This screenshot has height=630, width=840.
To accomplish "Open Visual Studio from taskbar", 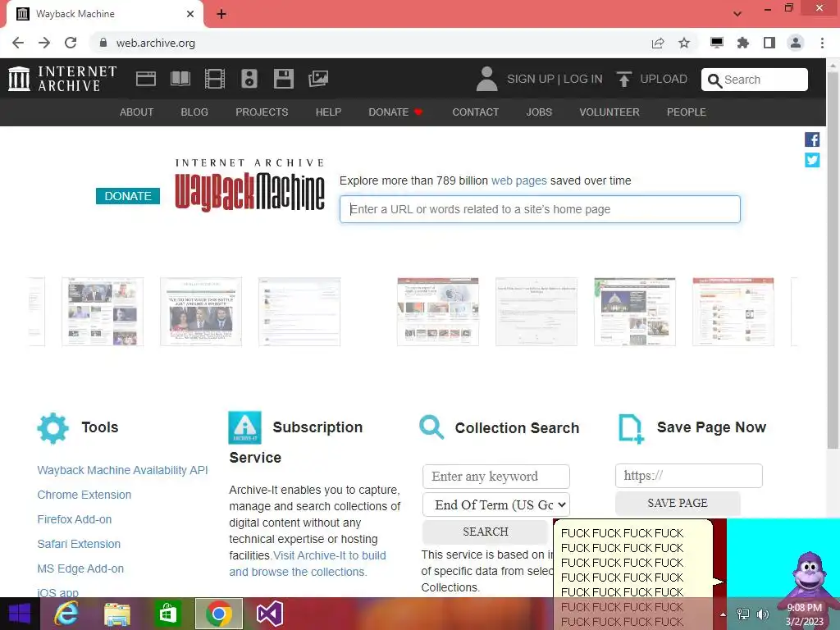I will (x=269, y=614).
